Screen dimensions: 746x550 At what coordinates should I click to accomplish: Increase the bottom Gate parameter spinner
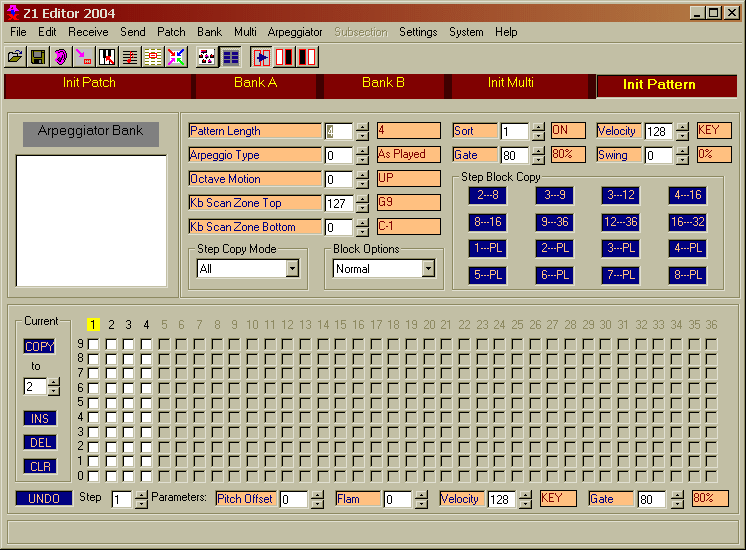click(677, 495)
